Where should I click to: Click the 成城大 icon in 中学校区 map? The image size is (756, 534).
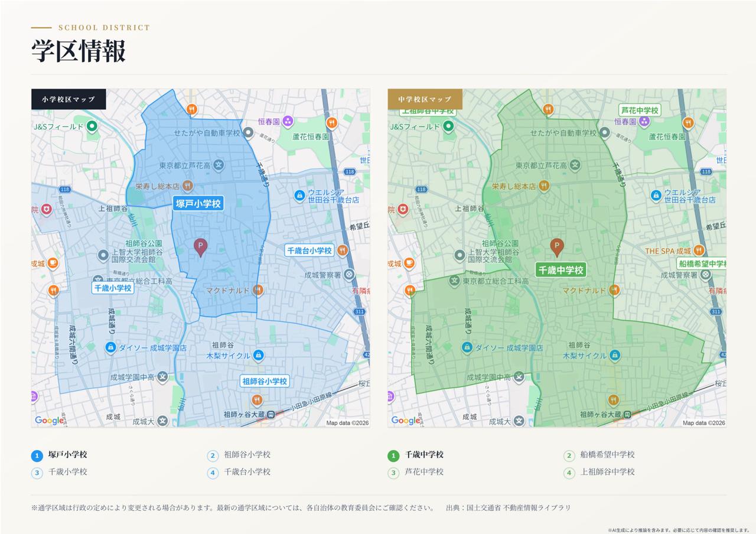click(x=519, y=421)
